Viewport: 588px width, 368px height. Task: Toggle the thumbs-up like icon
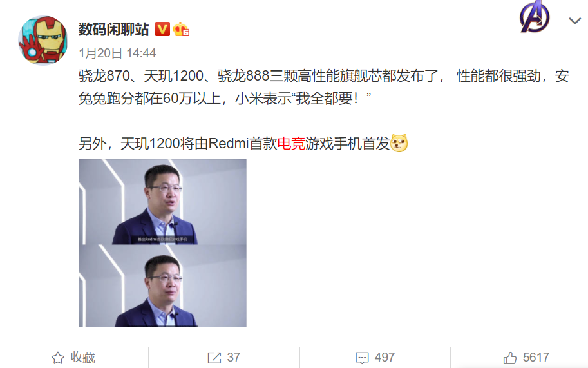coord(510,358)
